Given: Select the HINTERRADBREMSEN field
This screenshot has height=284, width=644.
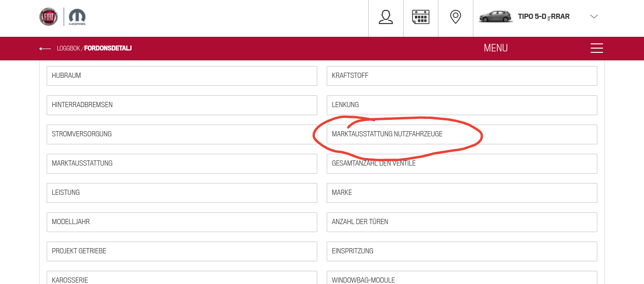Looking at the screenshot, I should (182, 105).
